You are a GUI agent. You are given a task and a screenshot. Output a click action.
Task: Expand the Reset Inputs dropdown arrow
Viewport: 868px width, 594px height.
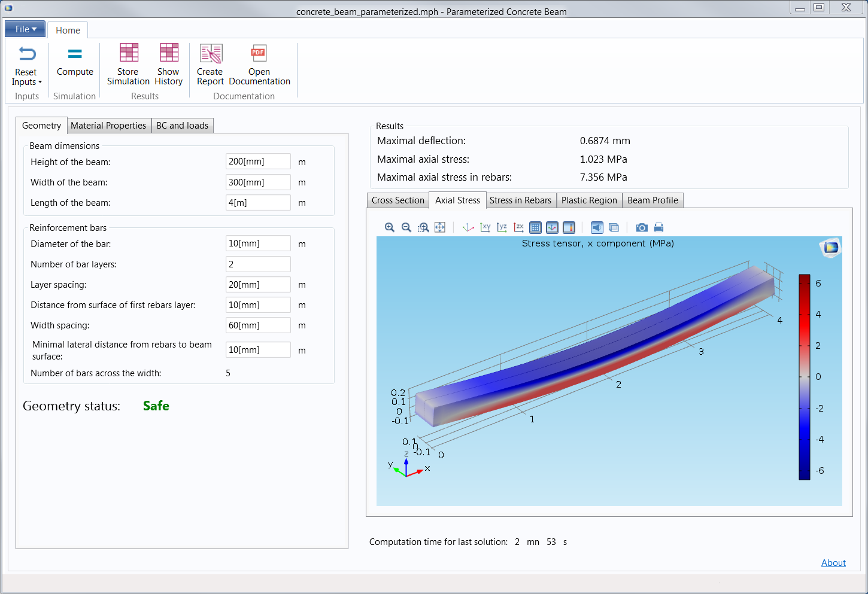40,83
